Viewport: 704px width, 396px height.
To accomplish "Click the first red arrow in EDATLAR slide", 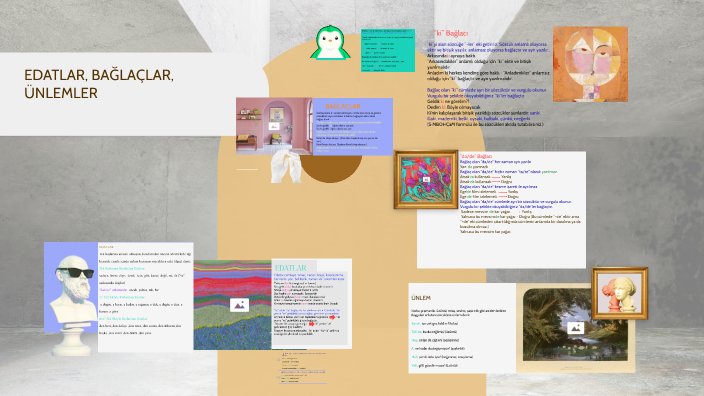I will pos(333,317).
